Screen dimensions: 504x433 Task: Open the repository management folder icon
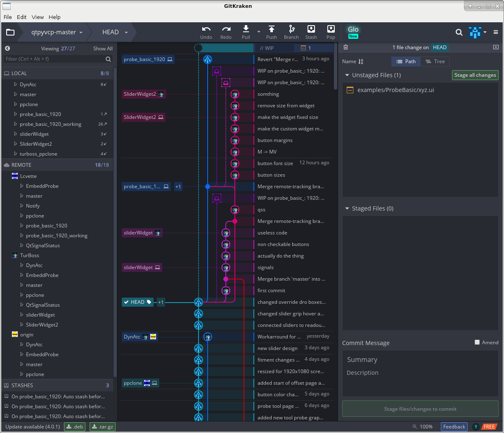point(10,32)
